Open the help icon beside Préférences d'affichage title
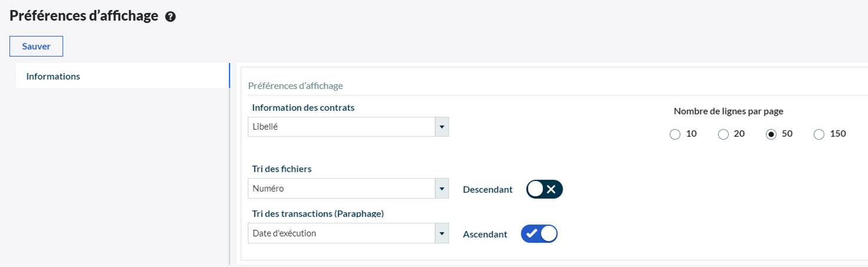This screenshot has height=267, width=868. click(x=170, y=17)
